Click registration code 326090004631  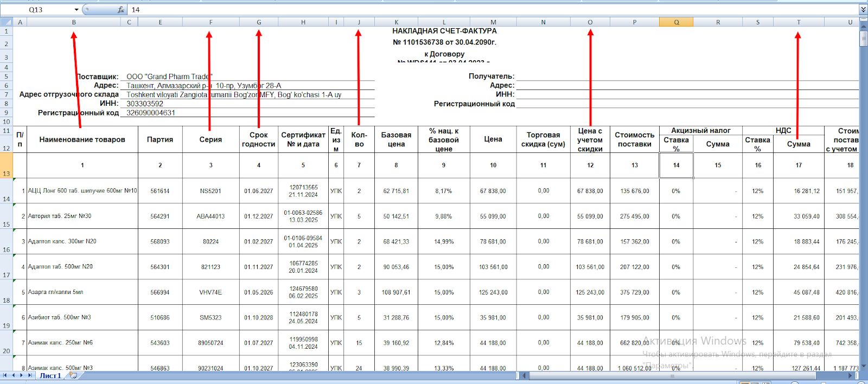[151, 113]
